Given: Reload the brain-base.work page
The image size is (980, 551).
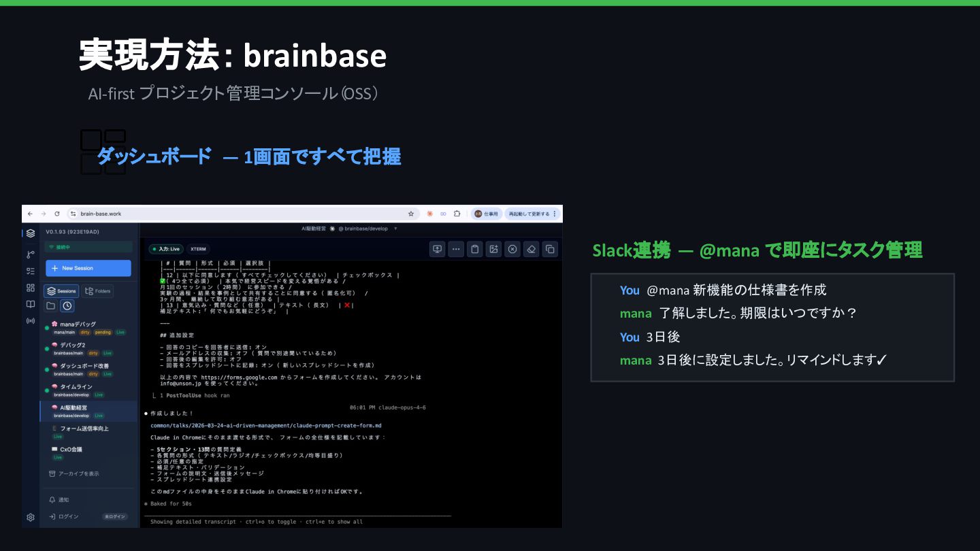Looking at the screenshot, I should point(57,214).
